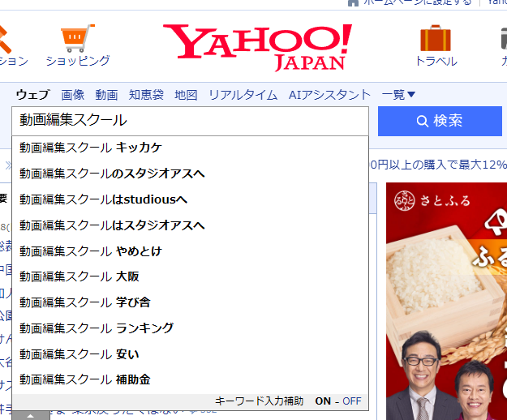The image size is (507, 420).
Task: Choose suggestion 動画編集スクールはスタジオアスへ
Action: point(190,225)
